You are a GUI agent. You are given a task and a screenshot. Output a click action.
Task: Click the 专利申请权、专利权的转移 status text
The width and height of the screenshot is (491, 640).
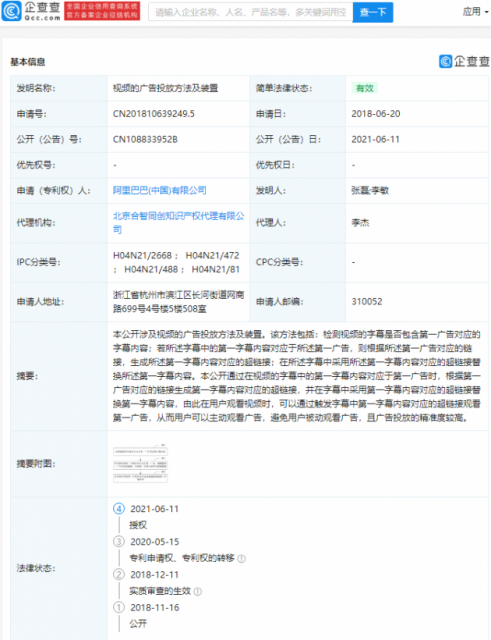pos(182,558)
